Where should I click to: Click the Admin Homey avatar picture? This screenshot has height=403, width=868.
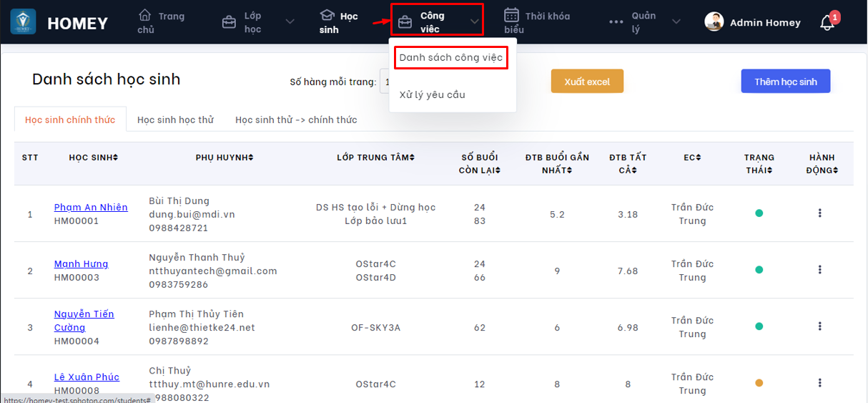(x=714, y=22)
